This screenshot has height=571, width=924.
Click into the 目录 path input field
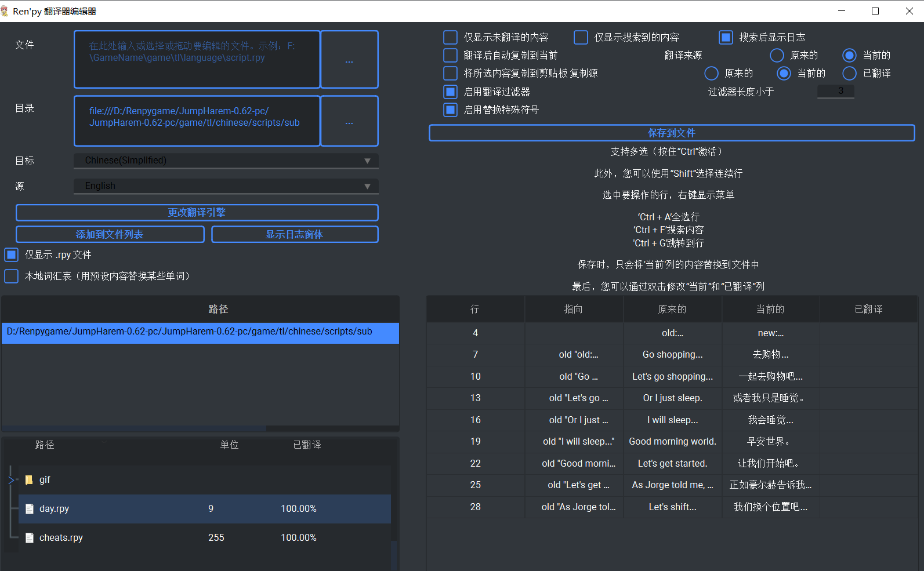coord(197,121)
